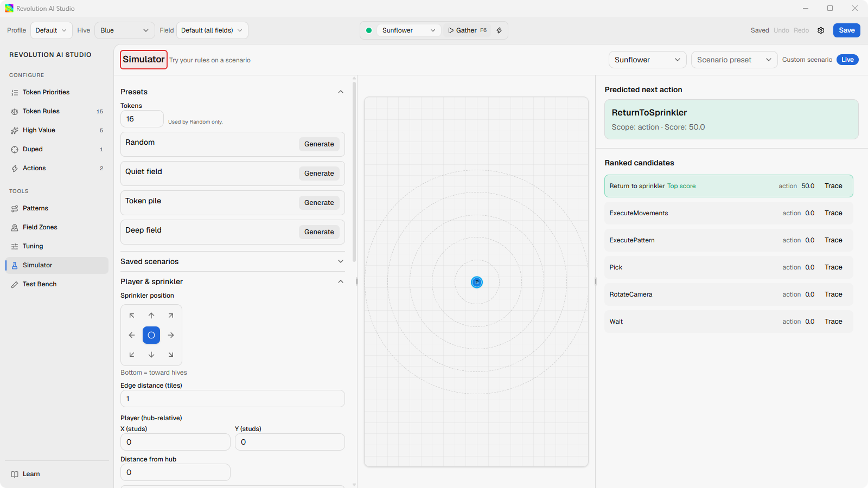
Task: Open settings gear icon in top bar
Action: click(x=821, y=30)
